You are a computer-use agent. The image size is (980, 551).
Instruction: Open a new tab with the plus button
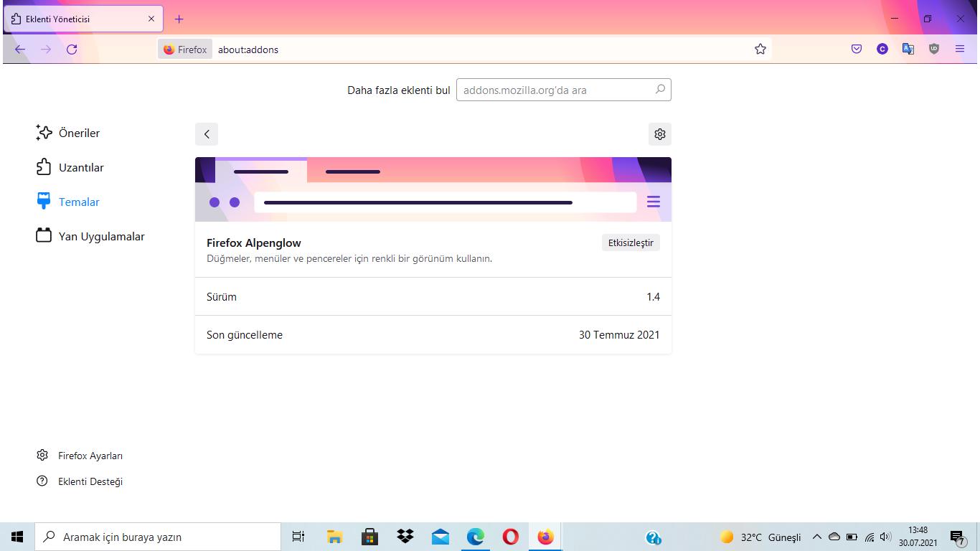point(179,19)
